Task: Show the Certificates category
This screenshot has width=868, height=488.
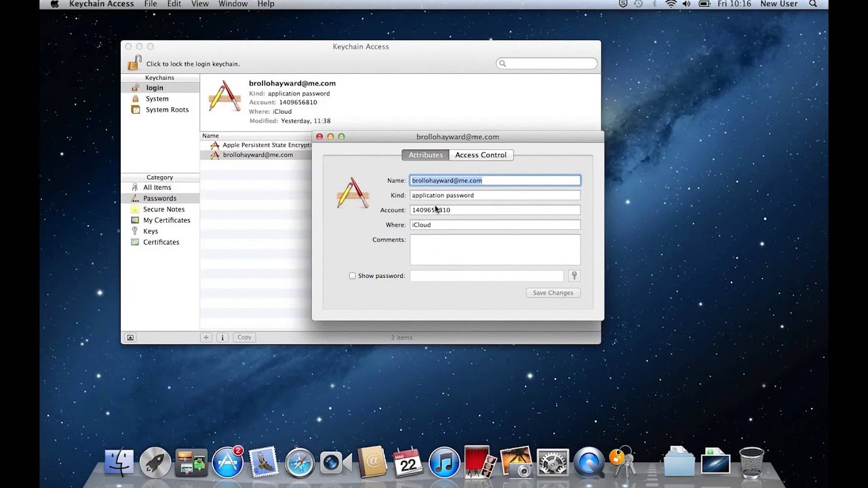Action: tap(160, 241)
